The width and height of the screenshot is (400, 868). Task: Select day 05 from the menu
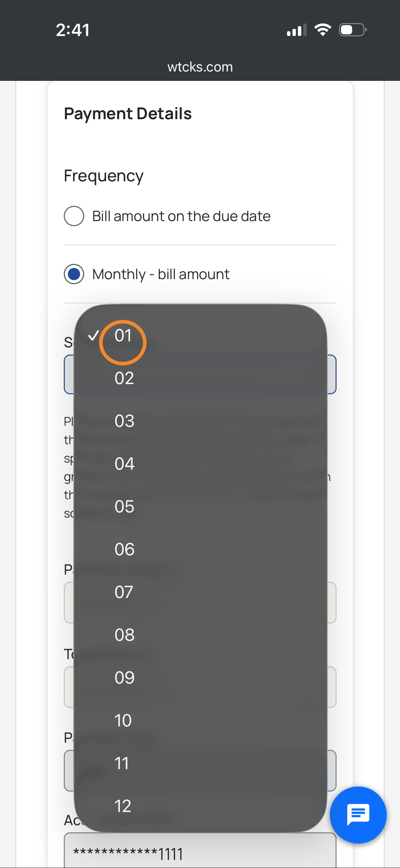coord(124,507)
